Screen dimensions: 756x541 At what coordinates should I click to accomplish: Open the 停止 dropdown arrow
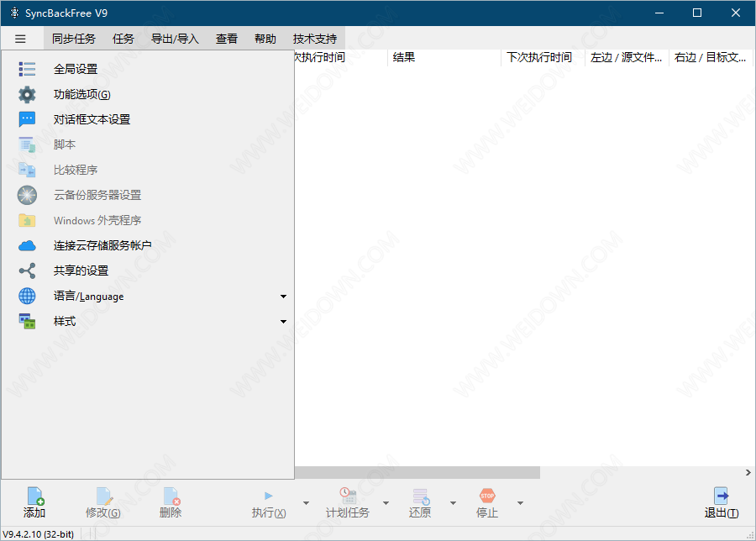tap(520, 503)
